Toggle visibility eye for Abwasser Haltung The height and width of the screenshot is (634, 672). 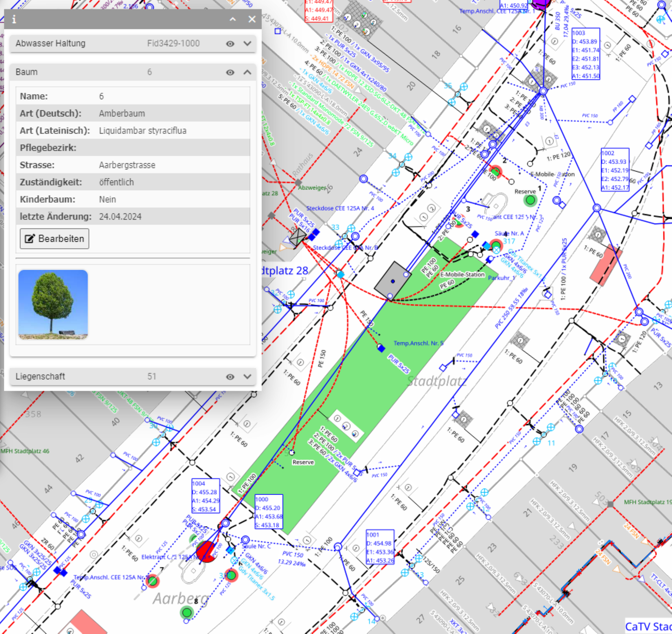tap(230, 44)
